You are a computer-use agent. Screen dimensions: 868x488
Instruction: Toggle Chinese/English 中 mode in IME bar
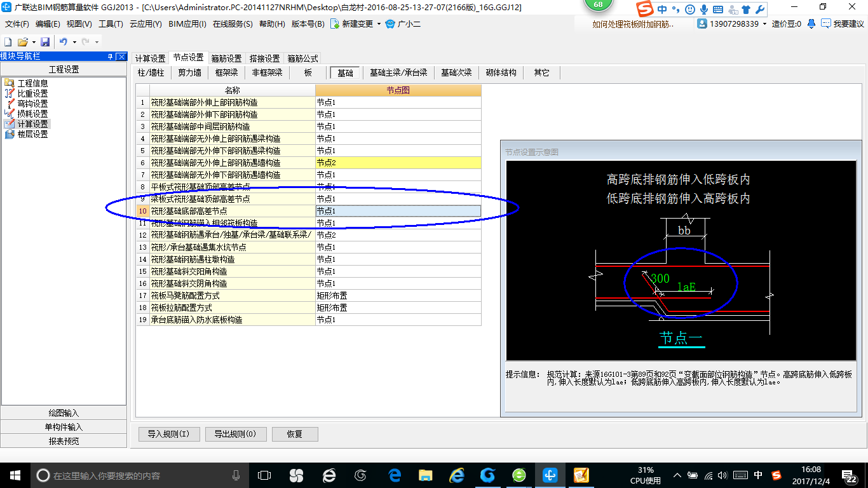[x=662, y=10]
